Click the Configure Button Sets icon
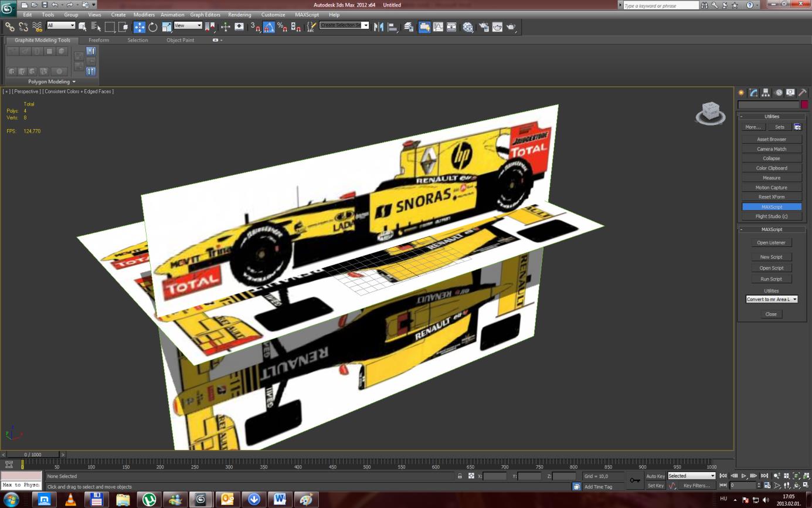The height and width of the screenshot is (508, 812). tap(797, 127)
